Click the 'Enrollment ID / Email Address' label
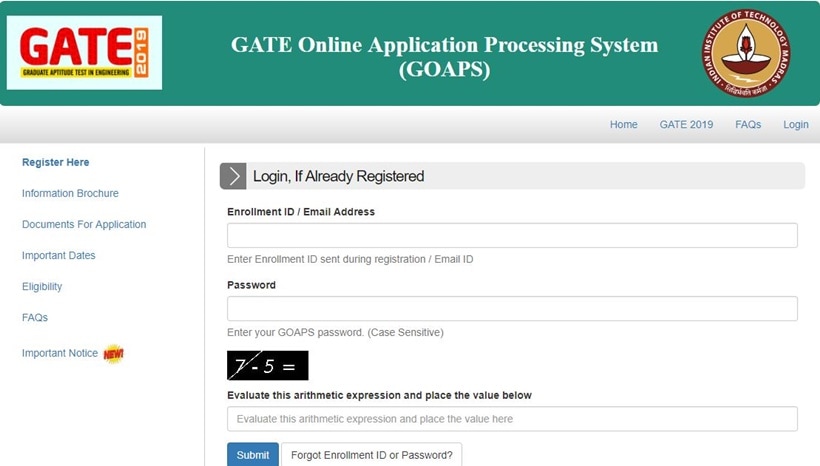Screen dimensions: 820x466 point(301,212)
